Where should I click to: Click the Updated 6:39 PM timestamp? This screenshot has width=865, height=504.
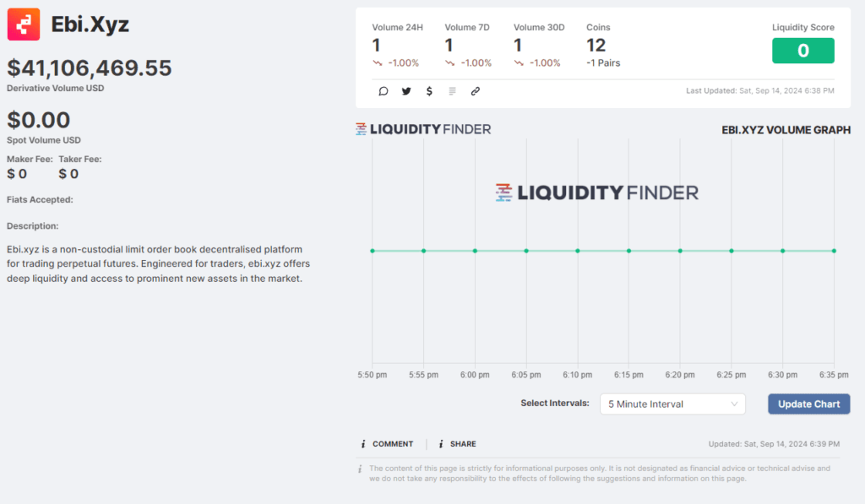pos(774,444)
